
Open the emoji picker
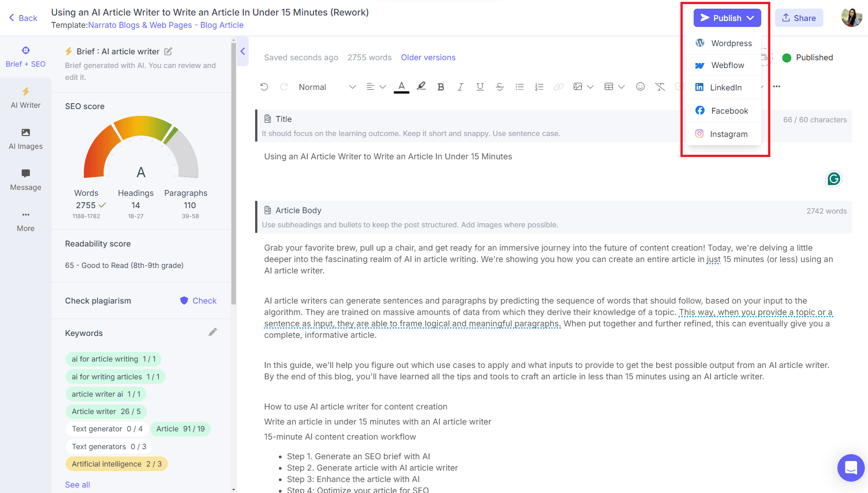point(640,87)
